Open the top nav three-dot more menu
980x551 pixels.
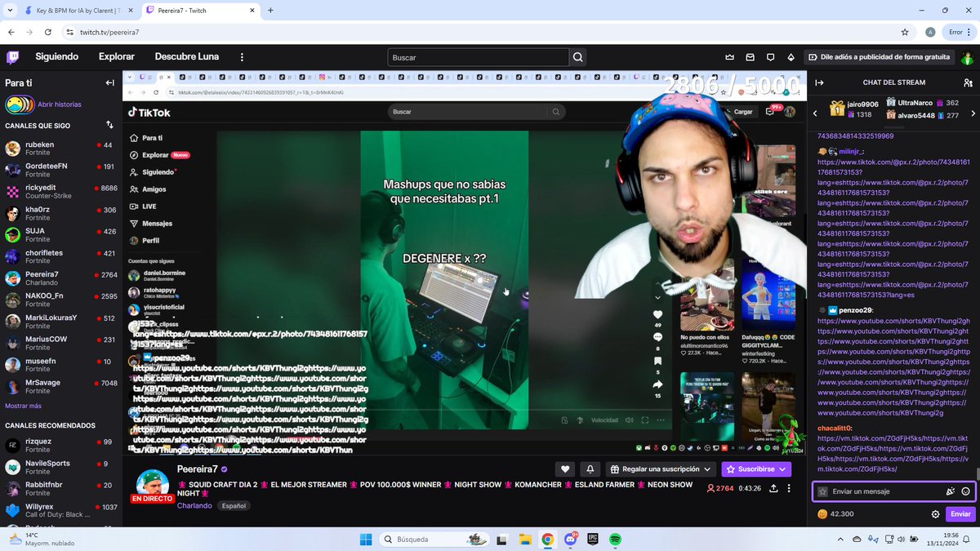click(242, 57)
